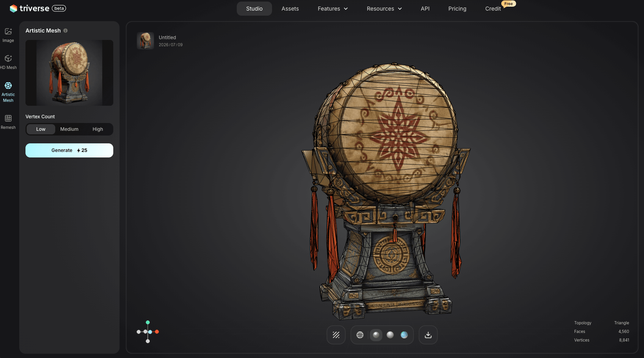Set Vertex Count to Low

coord(41,129)
